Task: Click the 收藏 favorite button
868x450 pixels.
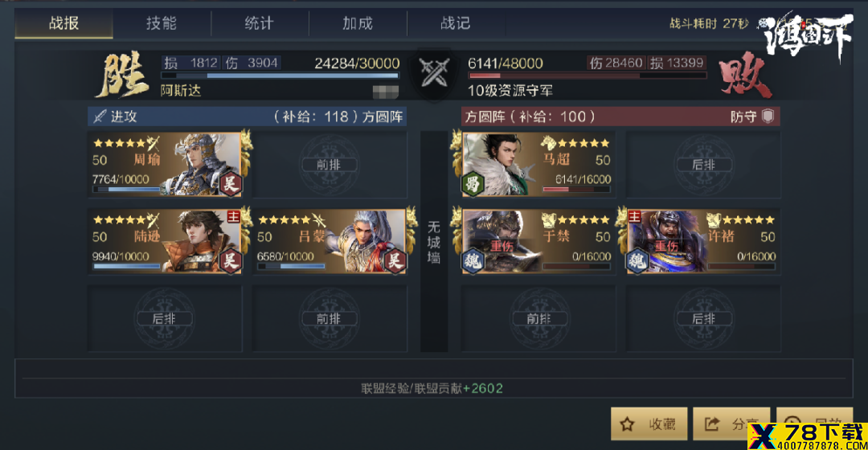Action: click(x=649, y=424)
